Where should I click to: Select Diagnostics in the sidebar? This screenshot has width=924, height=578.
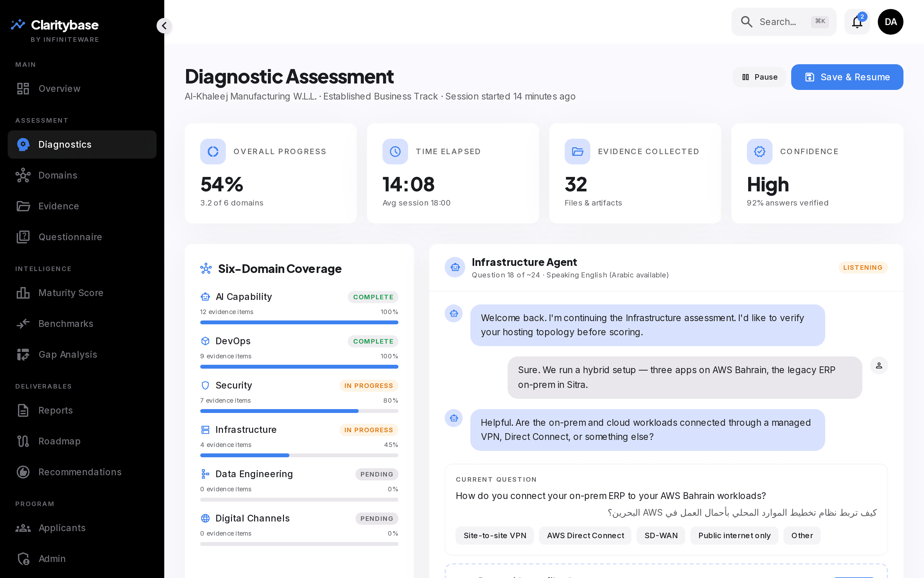point(82,144)
